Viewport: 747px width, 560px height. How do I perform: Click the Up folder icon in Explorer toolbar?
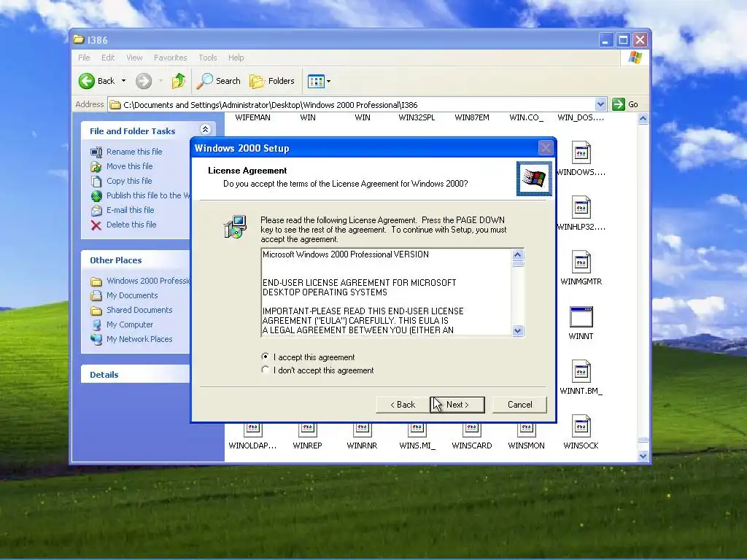click(179, 81)
